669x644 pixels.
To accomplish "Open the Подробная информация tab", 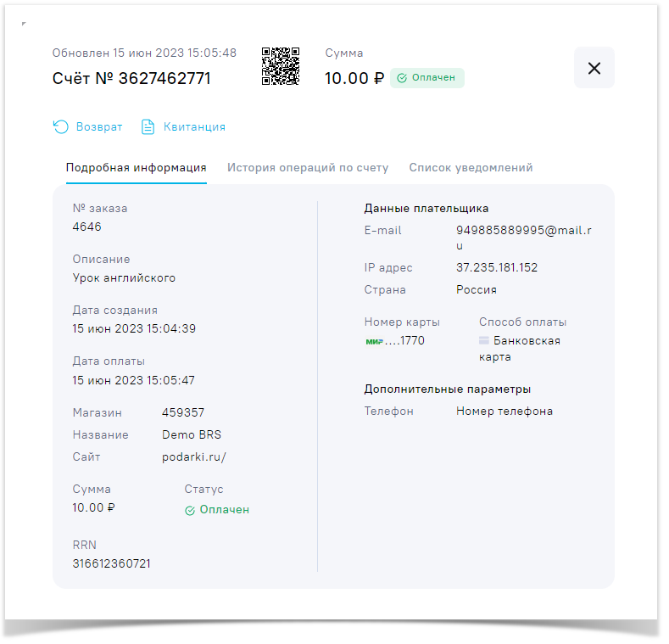I will (x=137, y=167).
